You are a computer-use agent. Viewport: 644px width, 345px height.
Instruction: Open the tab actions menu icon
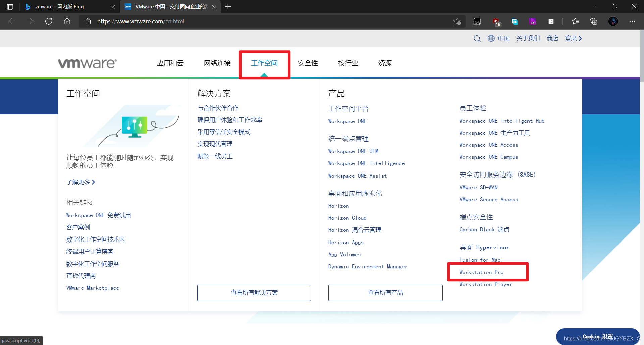(10, 7)
